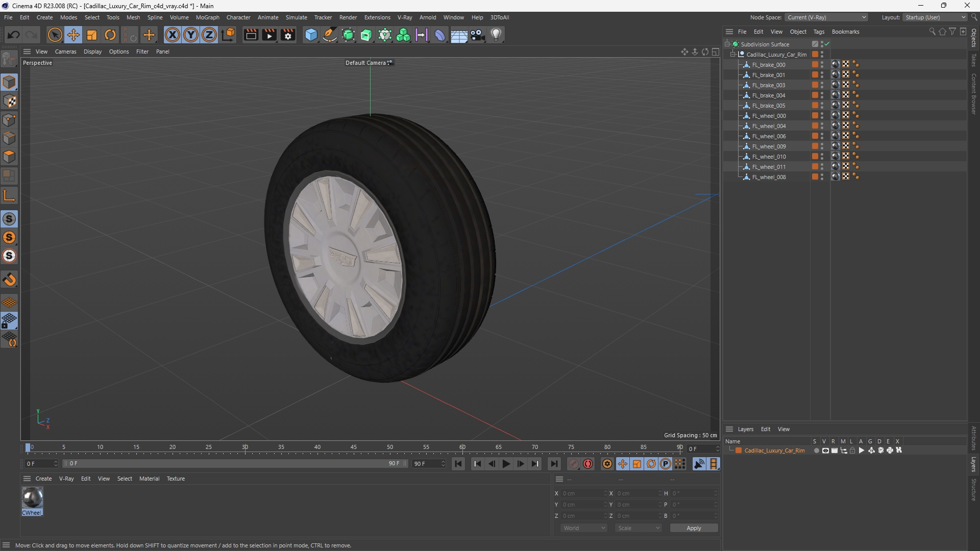Select the Rotate tool
This screenshot has height=551, width=980.
click(x=110, y=35)
